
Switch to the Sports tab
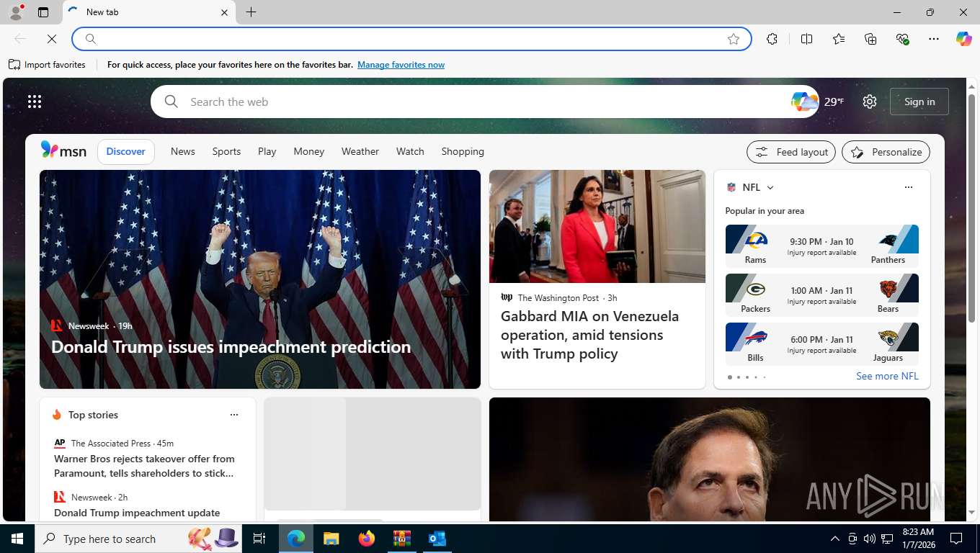[226, 151]
